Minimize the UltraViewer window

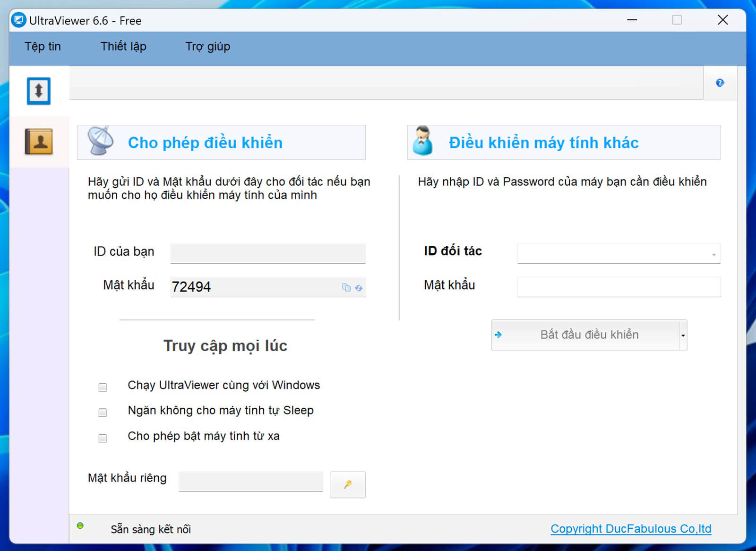point(632,20)
